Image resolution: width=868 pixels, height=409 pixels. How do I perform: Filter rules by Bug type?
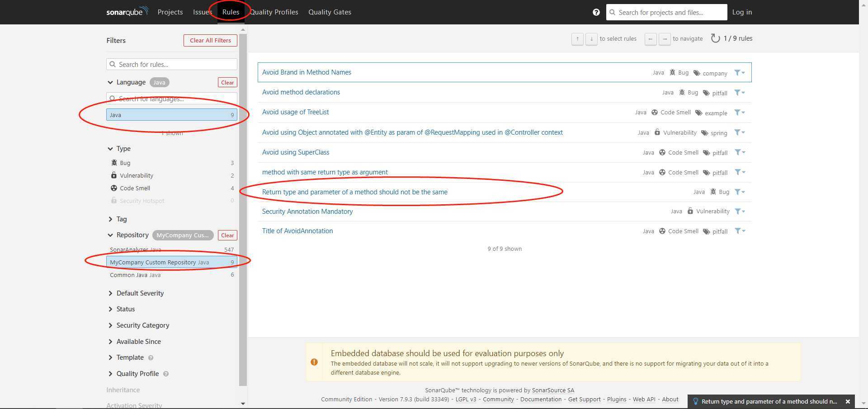(x=172, y=163)
